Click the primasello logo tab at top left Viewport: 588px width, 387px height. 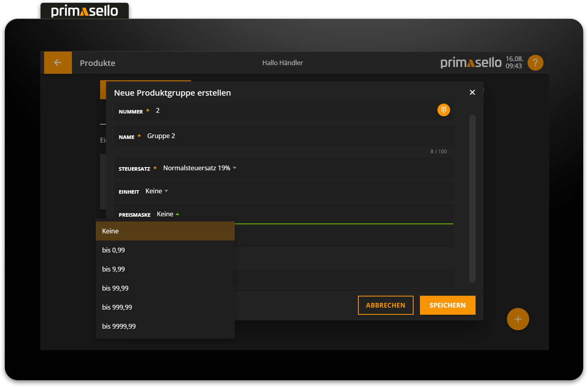point(85,11)
